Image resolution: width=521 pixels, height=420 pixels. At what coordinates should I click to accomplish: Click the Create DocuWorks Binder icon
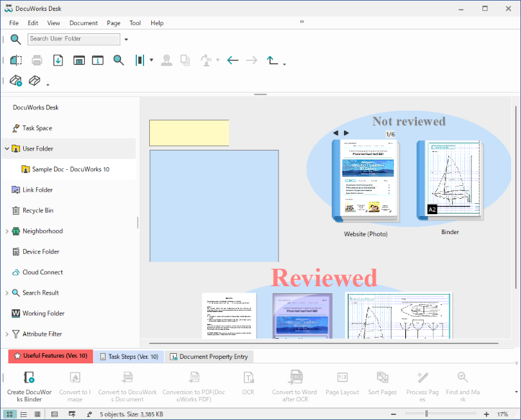[x=28, y=378]
